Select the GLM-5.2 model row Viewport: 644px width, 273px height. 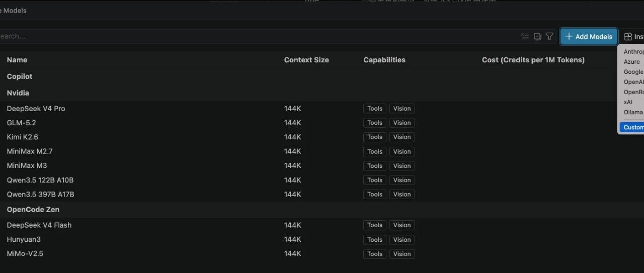322,123
